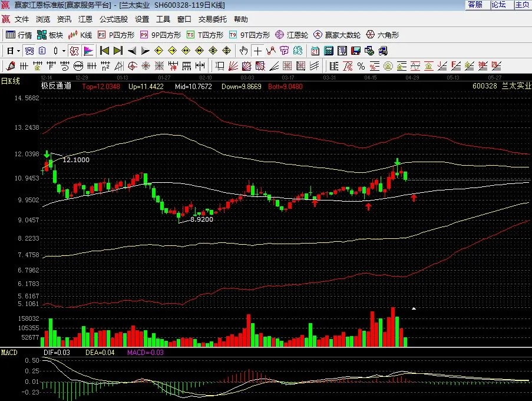Toggle the crosshair cursor tool

(257, 51)
